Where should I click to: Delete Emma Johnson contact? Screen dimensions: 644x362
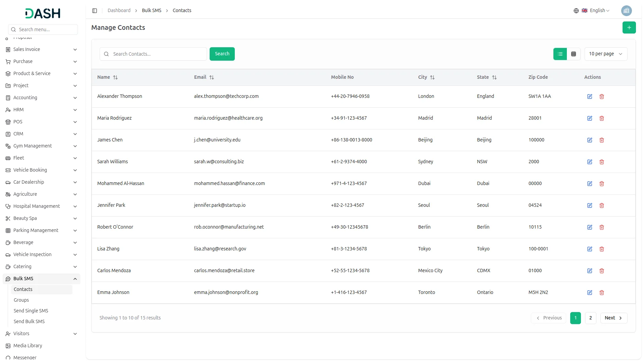click(x=602, y=293)
